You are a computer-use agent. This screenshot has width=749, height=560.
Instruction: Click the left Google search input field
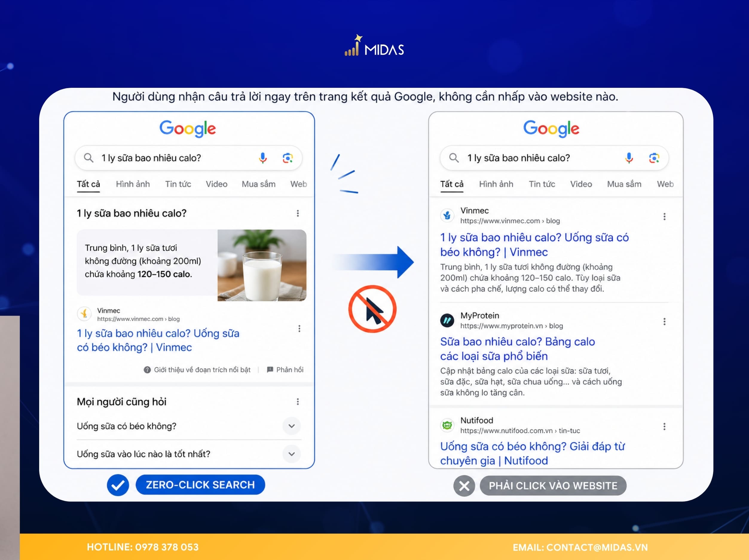click(189, 158)
